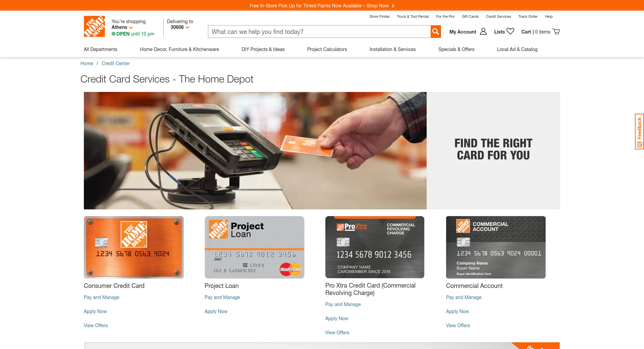Click the Pro Xtra card image
The width and height of the screenshot is (644, 349).
pos(375,247)
